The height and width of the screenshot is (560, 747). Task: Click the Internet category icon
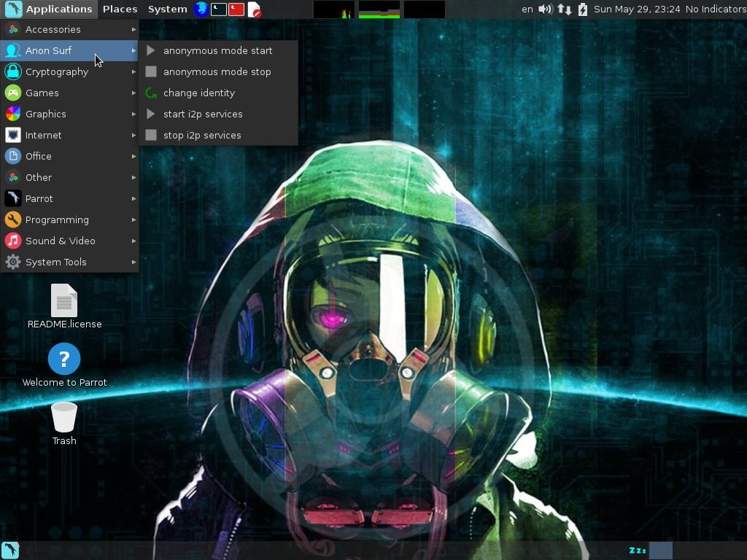pyautogui.click(x=13, y=135)
